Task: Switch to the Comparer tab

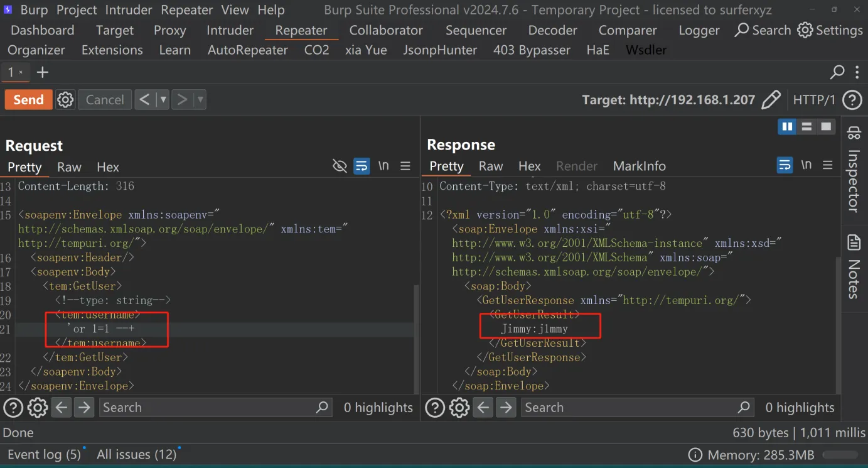Action: tap(628, 30)
